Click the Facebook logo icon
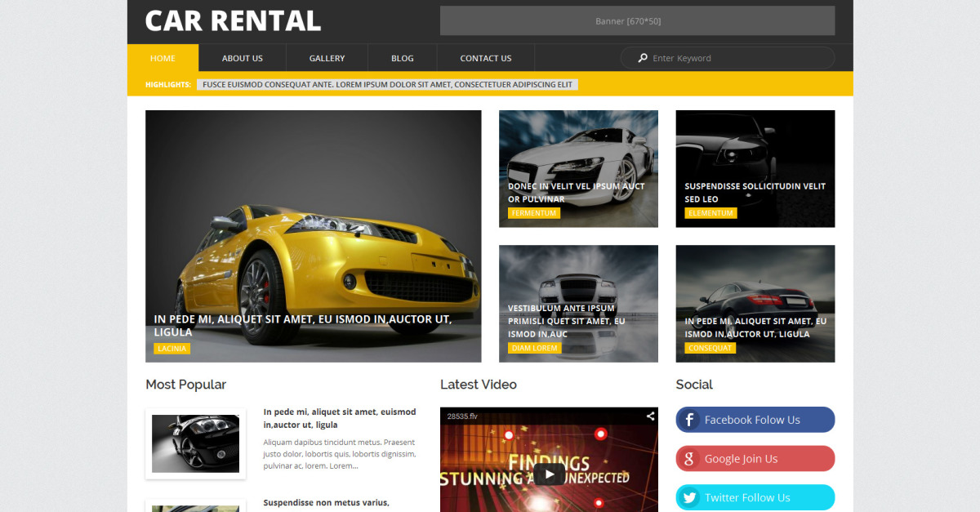This screenshot has height=512, width=980. coord(689,420)
